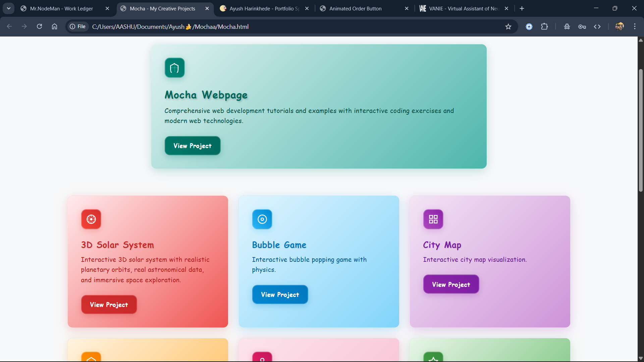Bookmark this page with the star icon
This screenshot has height=362, width=644.
[x=508, y=27]
